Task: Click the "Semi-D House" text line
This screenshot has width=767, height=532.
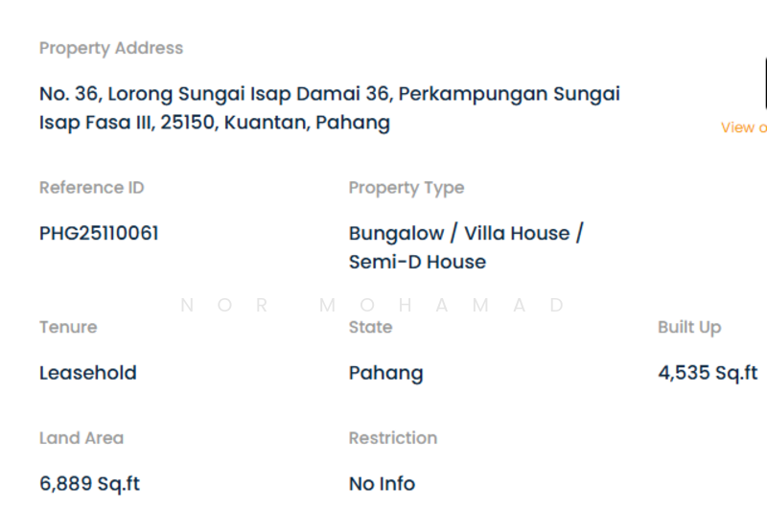Action: click(417, 262)
